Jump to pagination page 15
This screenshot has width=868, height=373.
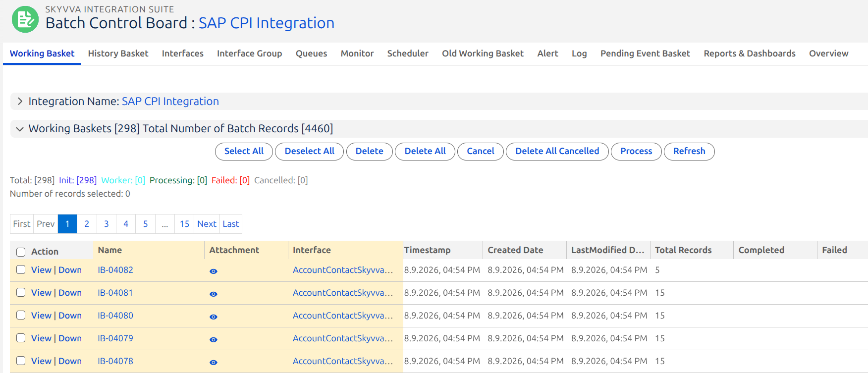184,224
